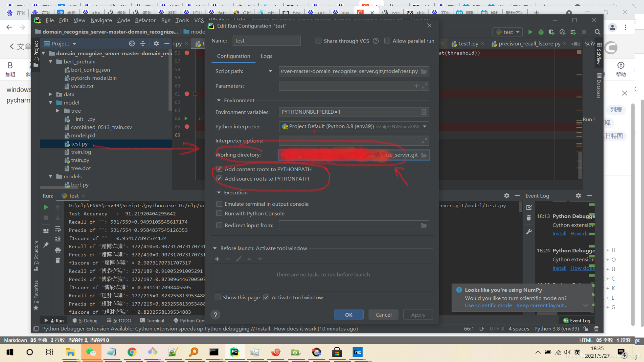Open Search Everywhere magnifier icon
Screen dimensions: 644x362
pyautogui.click(x=597, y=32)
